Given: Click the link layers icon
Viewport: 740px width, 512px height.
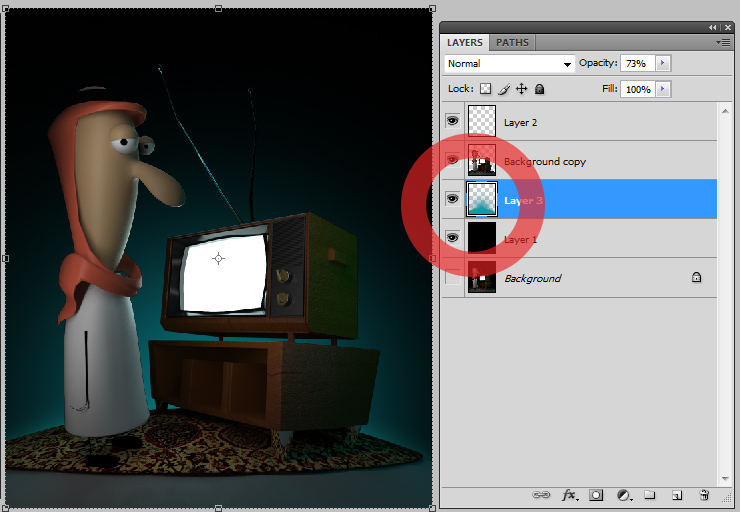Looking at the screenshot, I should click(541, 495).
